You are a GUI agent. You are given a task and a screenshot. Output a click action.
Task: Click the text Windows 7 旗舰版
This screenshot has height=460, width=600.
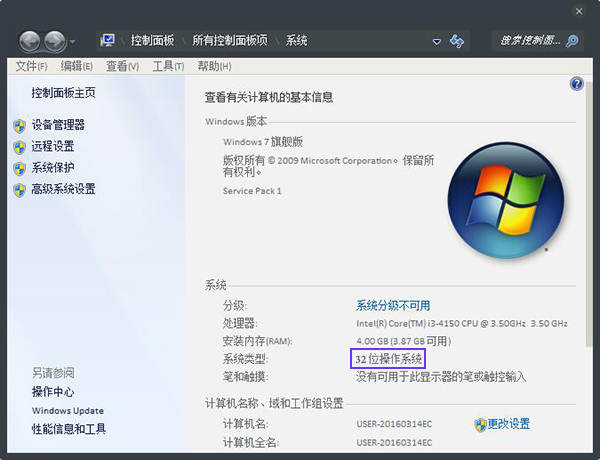pyautogui.click(x=263, y=142)
